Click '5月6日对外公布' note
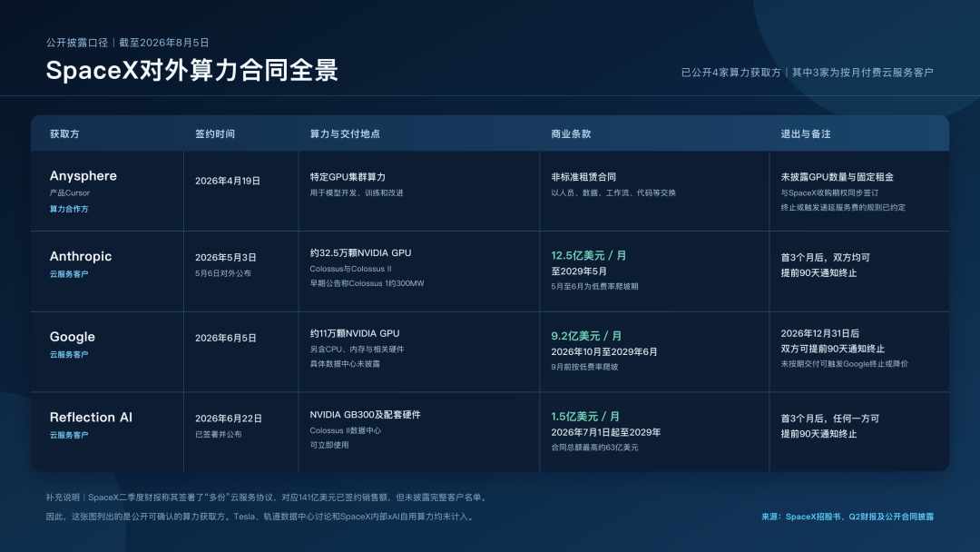Viewport: 980px width, 552px height. click(223, 273)
